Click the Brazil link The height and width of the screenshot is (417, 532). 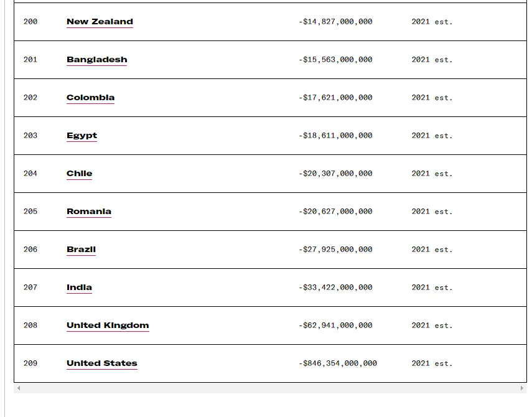click(81, 250)
